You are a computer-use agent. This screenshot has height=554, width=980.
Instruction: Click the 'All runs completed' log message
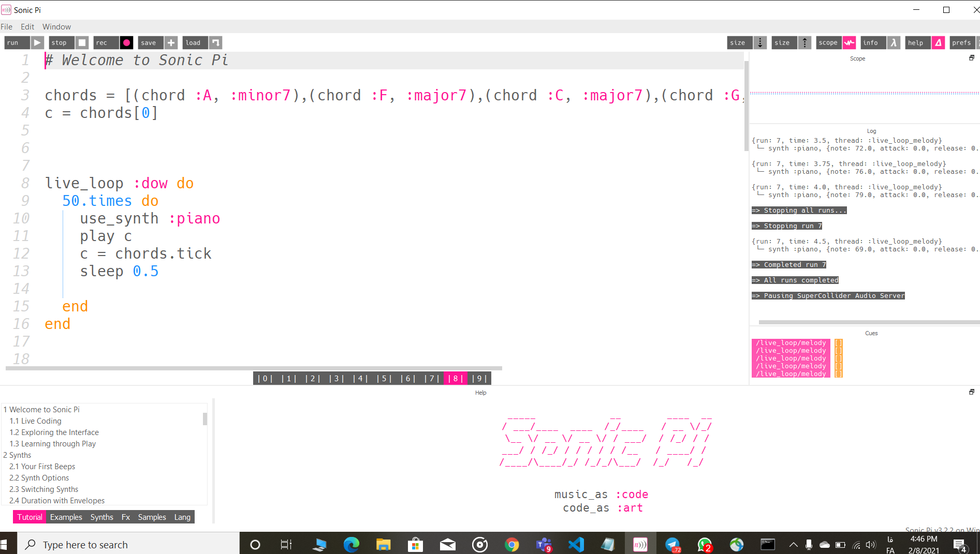(x=795, y=280)
